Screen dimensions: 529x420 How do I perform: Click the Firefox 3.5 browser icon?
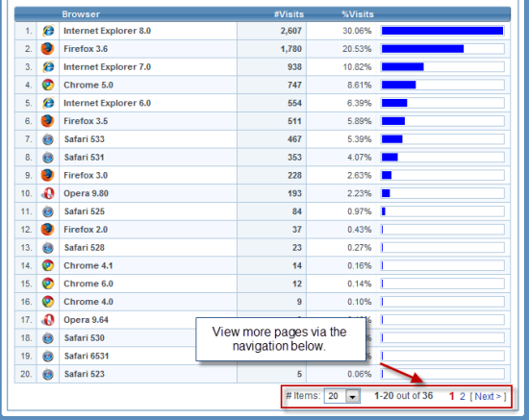(47, 121)
